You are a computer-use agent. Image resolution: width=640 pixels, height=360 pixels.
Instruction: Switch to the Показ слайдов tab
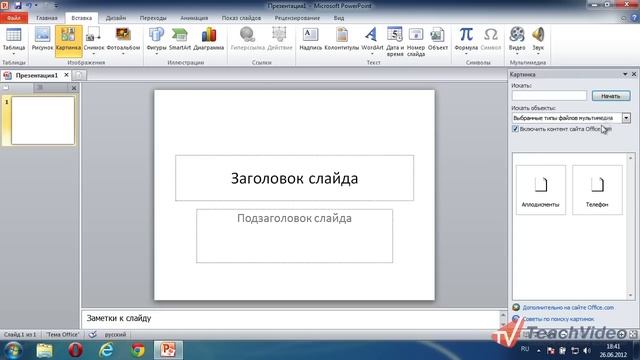coord(241,18)
